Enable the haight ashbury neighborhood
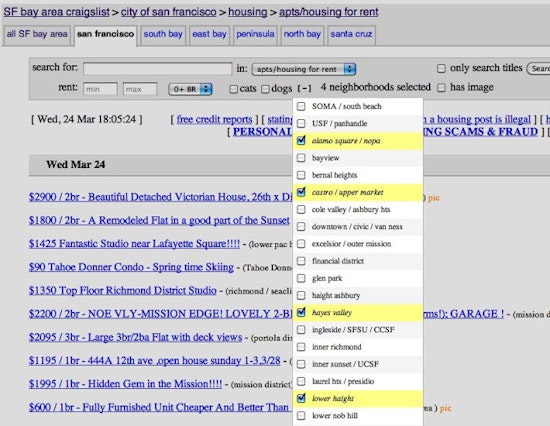This screenshot has width=550, height=426. click(301, 295)
